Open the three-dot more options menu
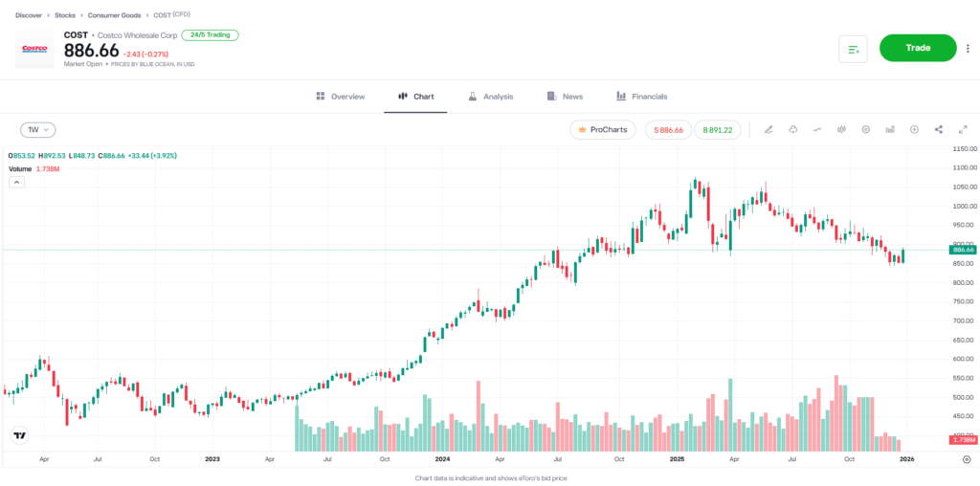This screenshot has width=980, height=486. (968, 48)
